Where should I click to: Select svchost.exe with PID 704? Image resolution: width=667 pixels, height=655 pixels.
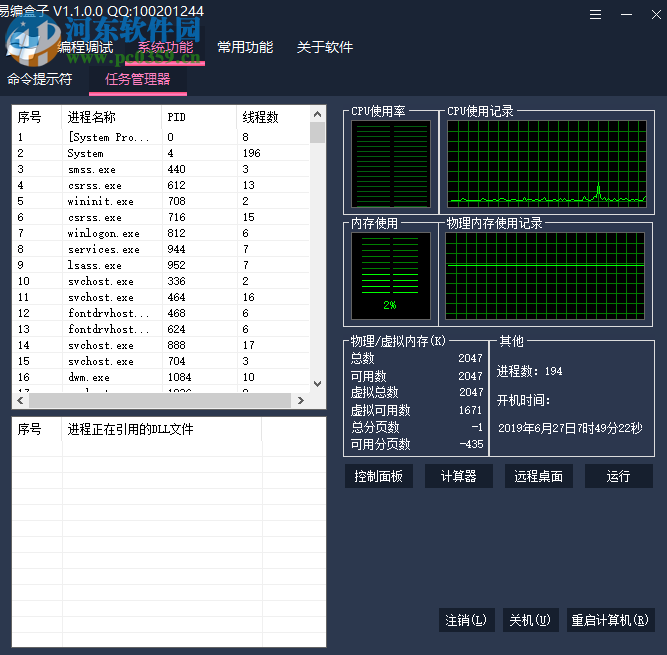161,361
